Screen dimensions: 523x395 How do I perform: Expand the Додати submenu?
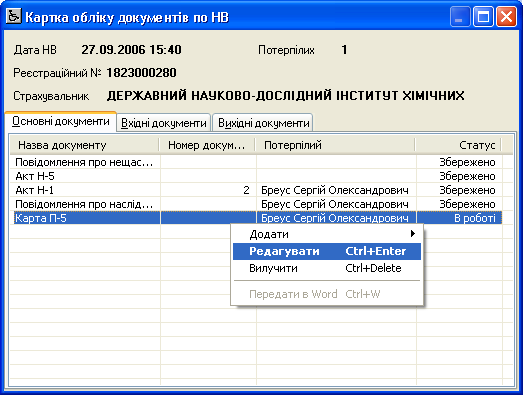327,234
